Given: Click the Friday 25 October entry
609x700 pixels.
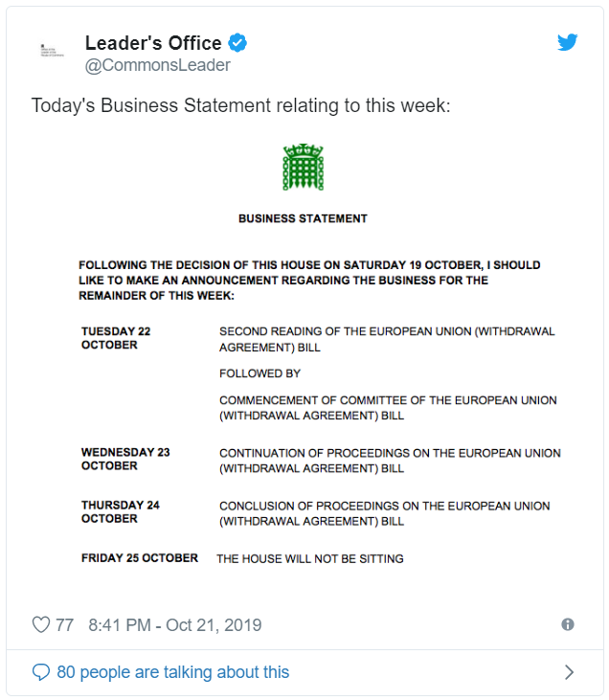Looking at the screenshot, I should (140, 558).
